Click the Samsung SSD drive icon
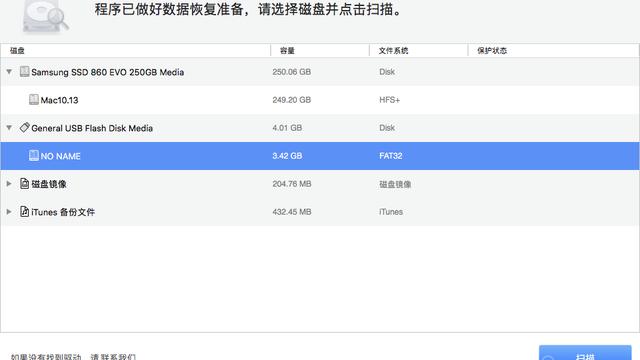 pyautogui.click(x=24, y=71)
